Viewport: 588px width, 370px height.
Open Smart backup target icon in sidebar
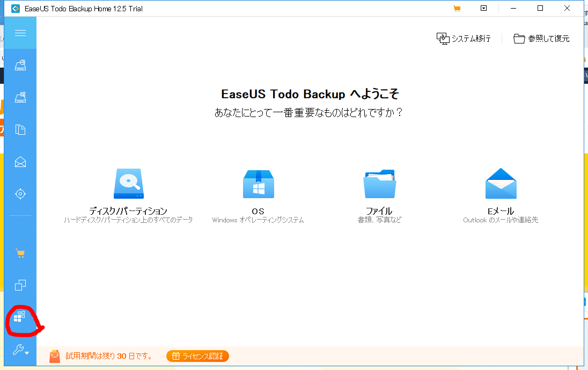pyautogui.click(x=20, y=194)
